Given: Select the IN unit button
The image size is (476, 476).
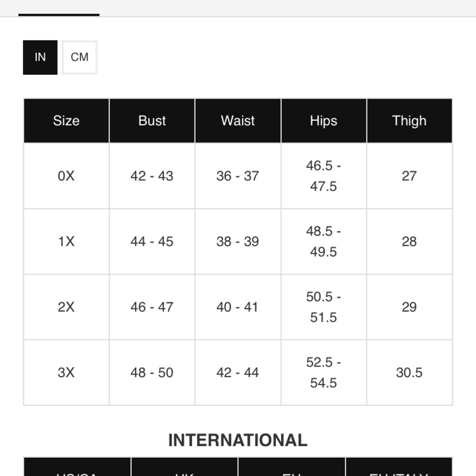Looking at the screenshot, I should 40,58.
